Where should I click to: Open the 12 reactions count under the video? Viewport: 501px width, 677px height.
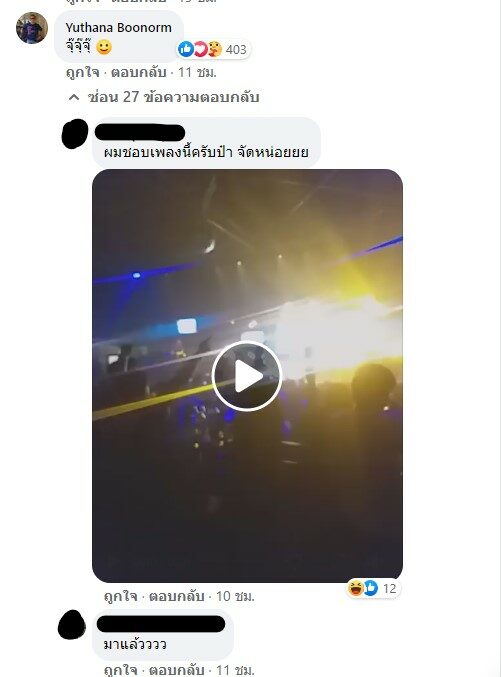[389, 588]
